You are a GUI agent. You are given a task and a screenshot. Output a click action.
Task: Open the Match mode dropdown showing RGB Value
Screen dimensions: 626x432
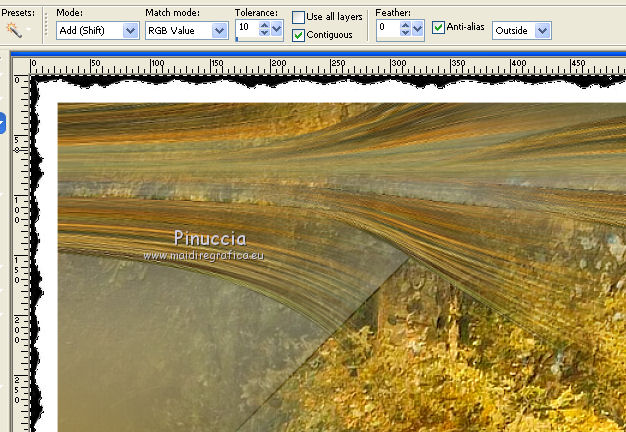tap(187, 31)
